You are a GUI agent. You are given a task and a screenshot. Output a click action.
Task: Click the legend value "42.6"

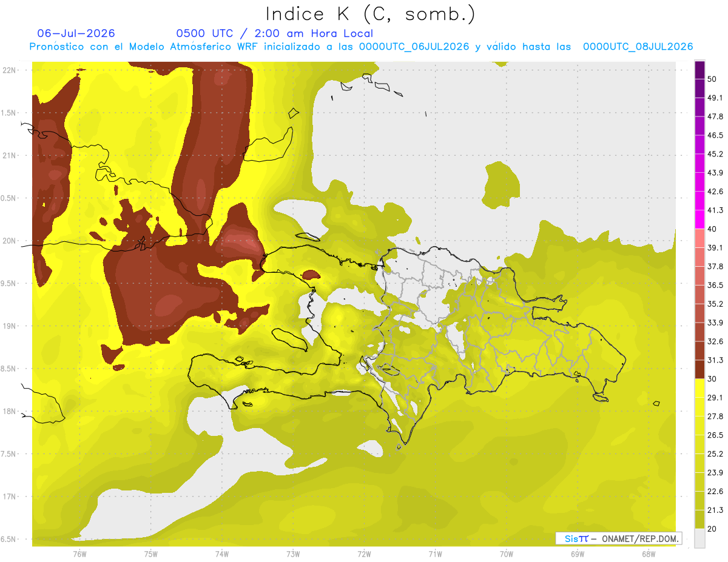pos(715,192)
